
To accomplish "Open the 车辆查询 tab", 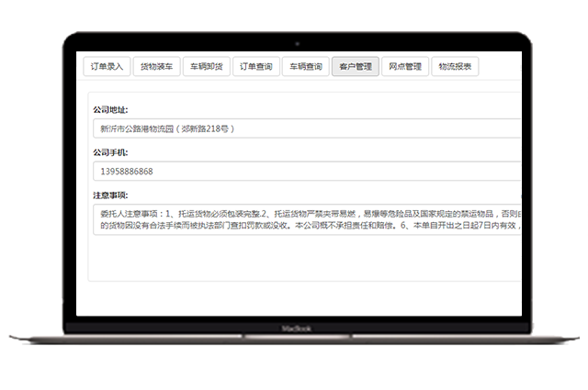I will pos(306,67).
